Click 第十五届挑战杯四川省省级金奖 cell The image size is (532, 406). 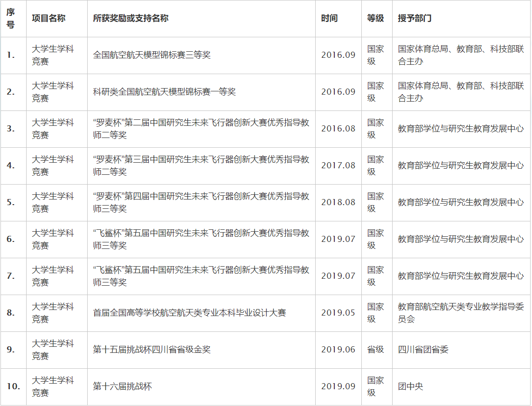pyautogui.click(x=201, y=350)
